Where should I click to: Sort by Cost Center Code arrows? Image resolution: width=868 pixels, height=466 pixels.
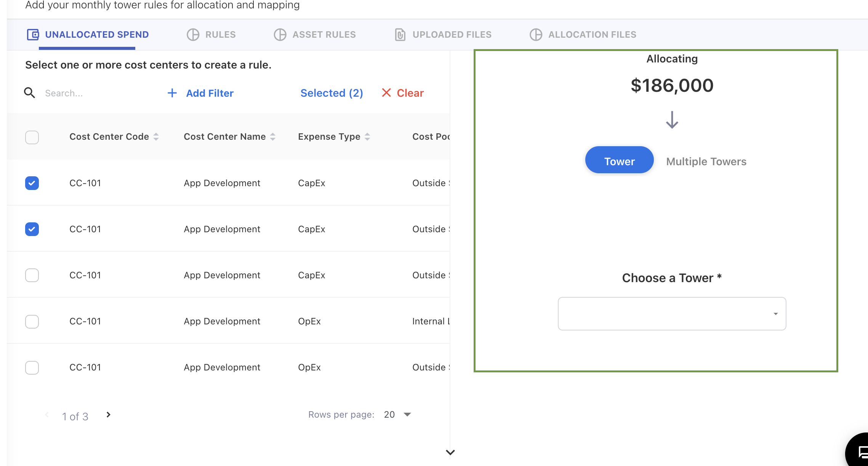[x=156, y=137]
